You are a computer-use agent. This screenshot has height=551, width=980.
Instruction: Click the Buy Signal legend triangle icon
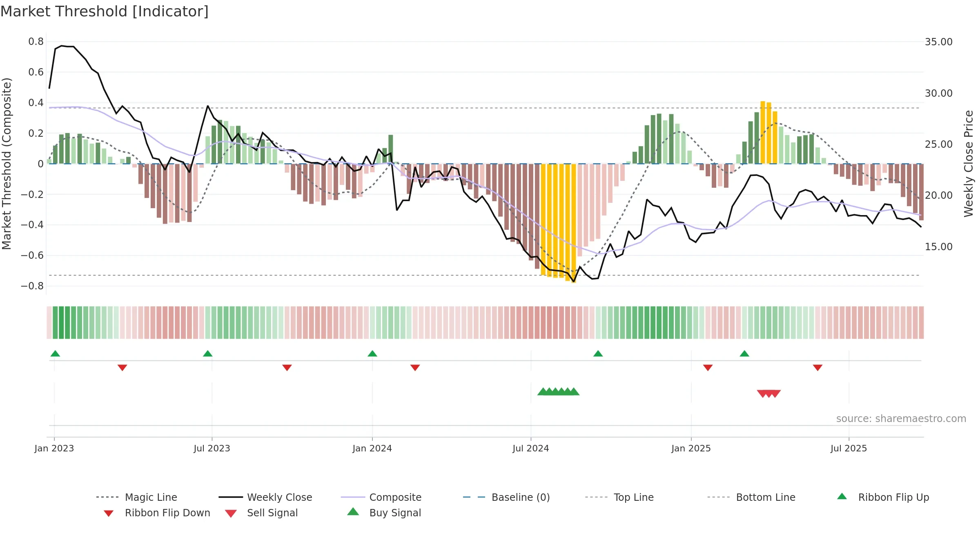tap(353, 512)
